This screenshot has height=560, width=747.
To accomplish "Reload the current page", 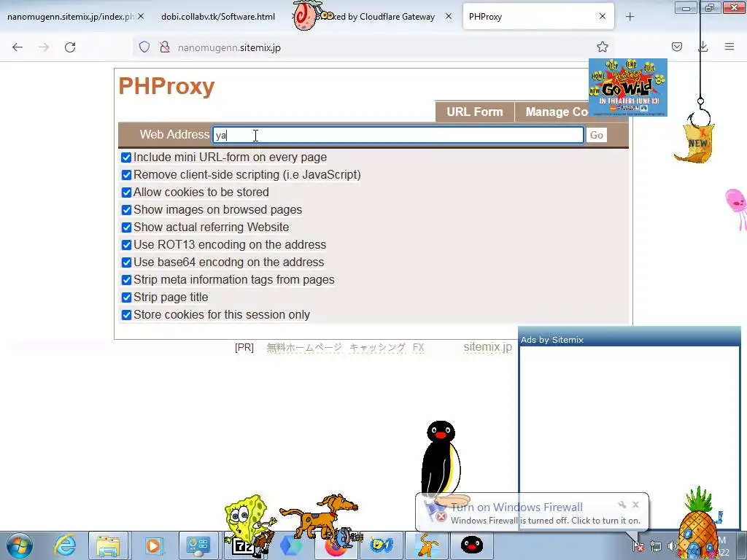I will [x=70, y=47].
